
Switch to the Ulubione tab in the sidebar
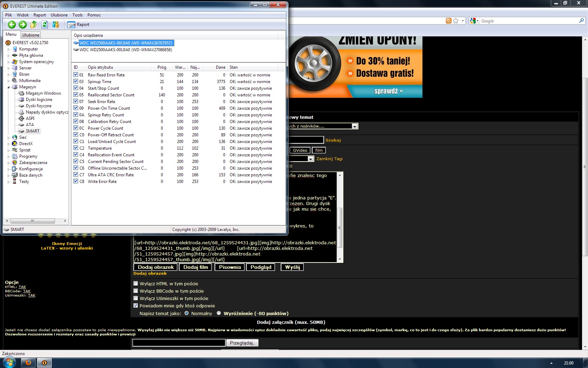31,35
